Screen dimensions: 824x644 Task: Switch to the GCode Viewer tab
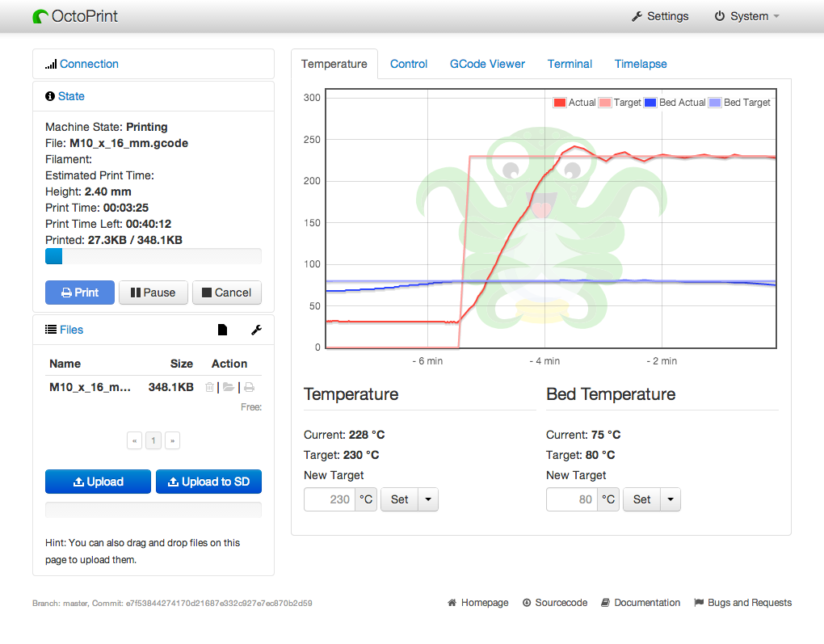coord(487,64)
